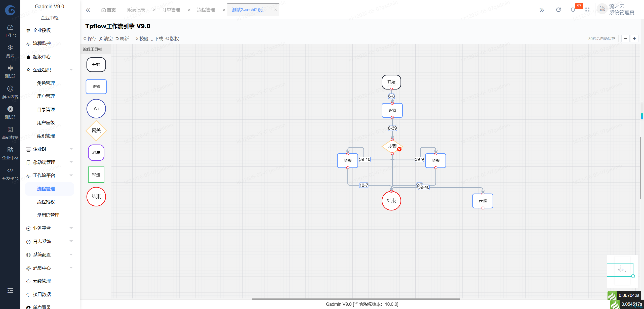This screenshot has width=644, height=309.
Task: Open the 演示内容 sidebar module
Action: tap(10, 92)
